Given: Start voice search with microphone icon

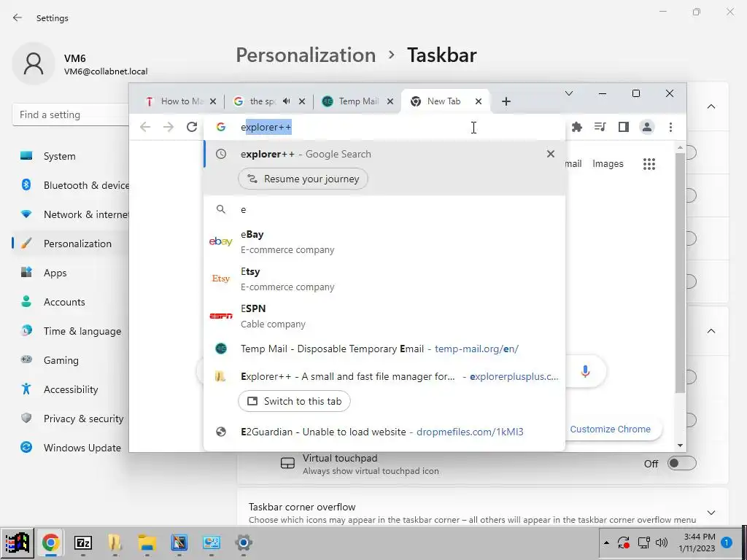Looking at the screenshot, I should click(586, 371).
